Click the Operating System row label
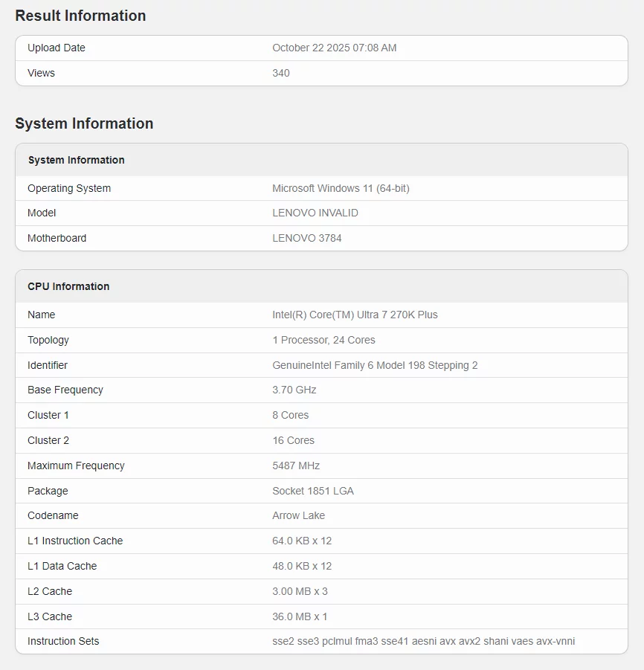 coord(69,188)
